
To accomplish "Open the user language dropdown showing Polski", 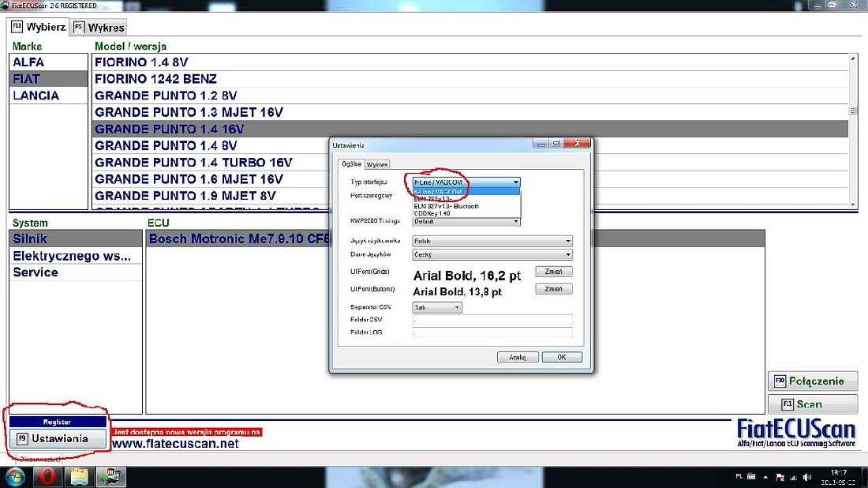I will [x=492, y=241].
